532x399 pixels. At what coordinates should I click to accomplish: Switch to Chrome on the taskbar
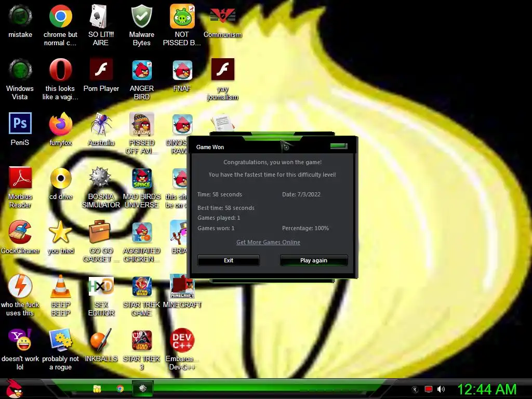[120, 389]
